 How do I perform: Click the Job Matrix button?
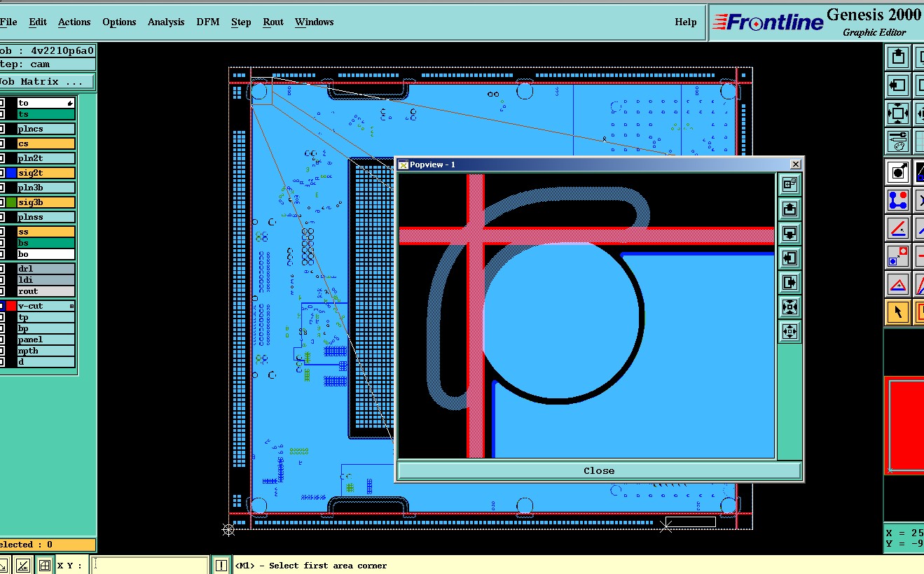tap(46, 82)
